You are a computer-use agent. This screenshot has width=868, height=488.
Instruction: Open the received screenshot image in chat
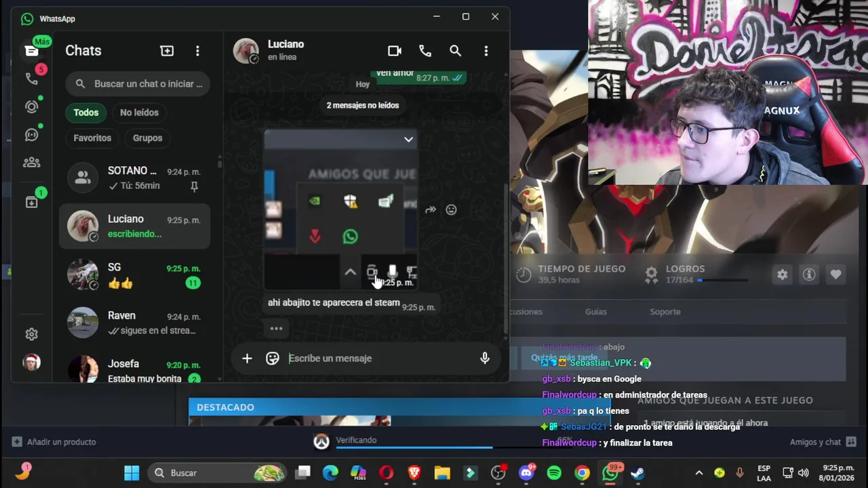click(340, 210)
